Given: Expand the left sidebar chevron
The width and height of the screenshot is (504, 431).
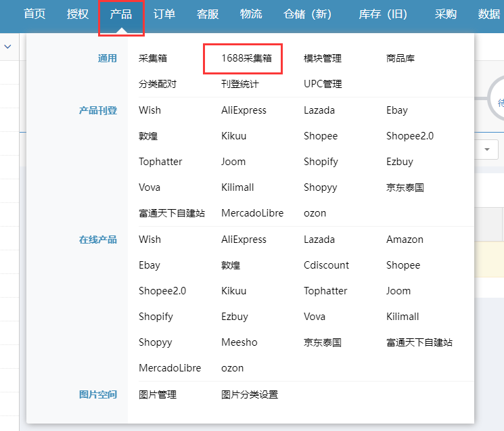Looking at the screenshot, I should [x=7, y=47].
